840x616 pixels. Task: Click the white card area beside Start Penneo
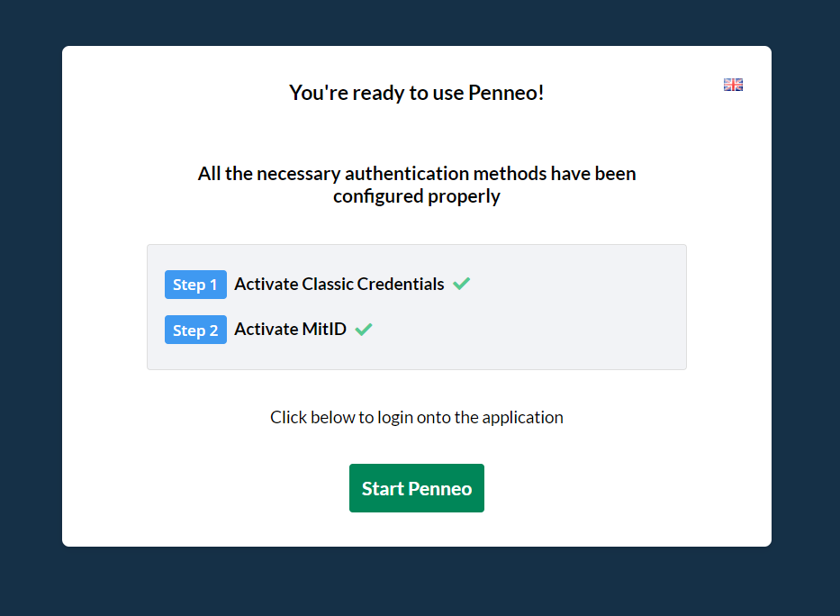tap(616, 488)
